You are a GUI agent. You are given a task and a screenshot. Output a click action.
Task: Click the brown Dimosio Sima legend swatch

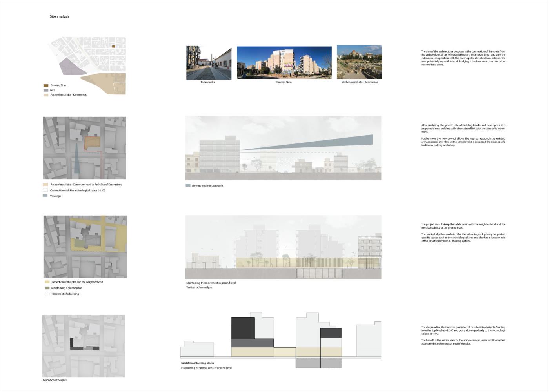45,85
